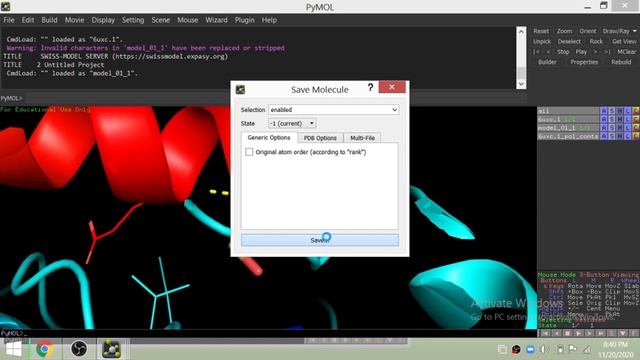Click the Unpick button
Image resolution: width=640 pixels, height=360 pixels.
pos(542,41)
